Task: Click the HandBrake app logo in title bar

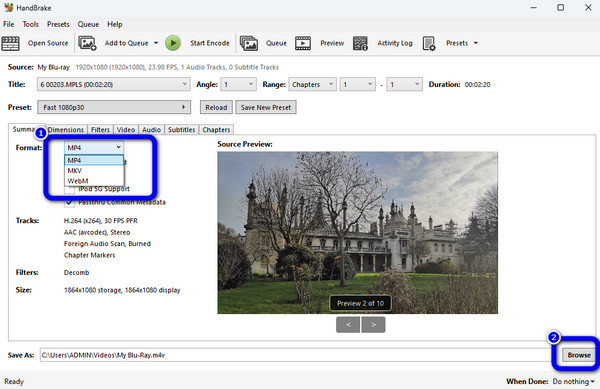Action: coord(8,7)
